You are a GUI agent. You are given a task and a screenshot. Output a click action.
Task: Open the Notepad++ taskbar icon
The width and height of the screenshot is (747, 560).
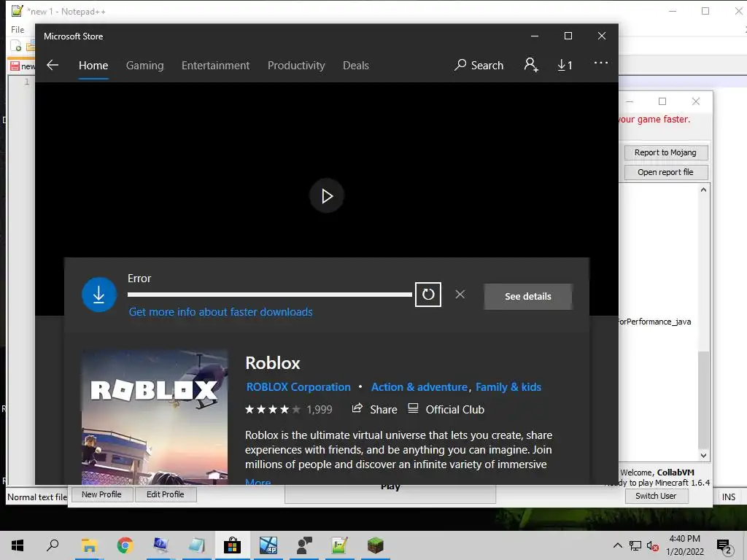339,545
